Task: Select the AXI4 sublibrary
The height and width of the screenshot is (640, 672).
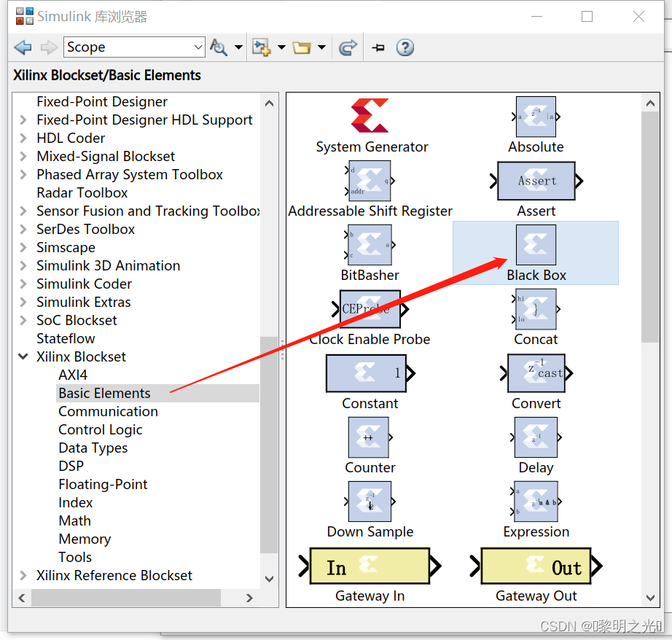Action: coord(73,375)
